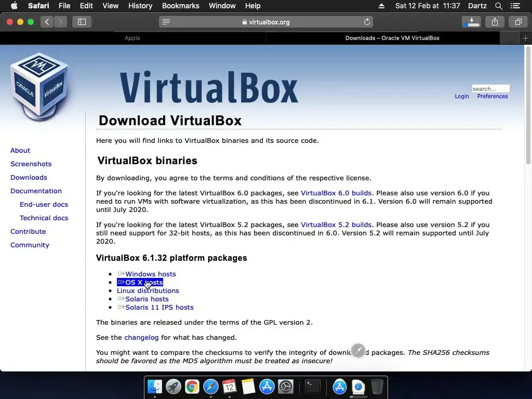Open the Trash in the Dock
Screen dimensions: 532x399
click(377, 387)
